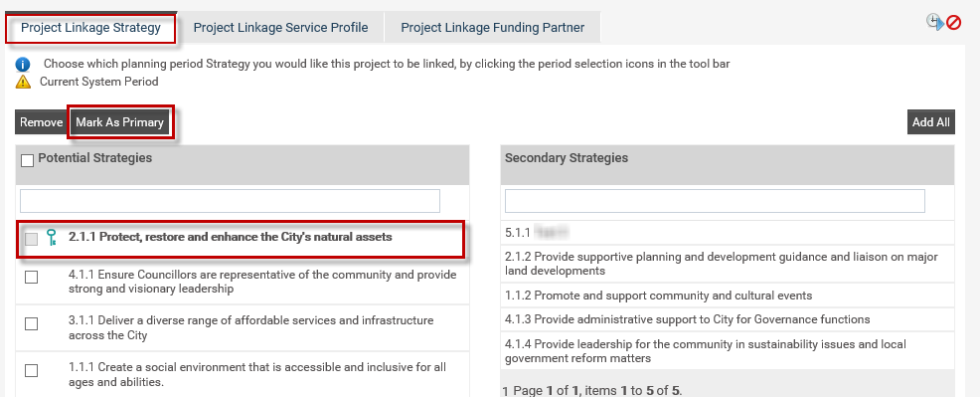Viewport: 980px width, 397px height.
Task: Go to Project Linkage Funding Partner tab
Action: pyautogui.click(x=493, y=28)
